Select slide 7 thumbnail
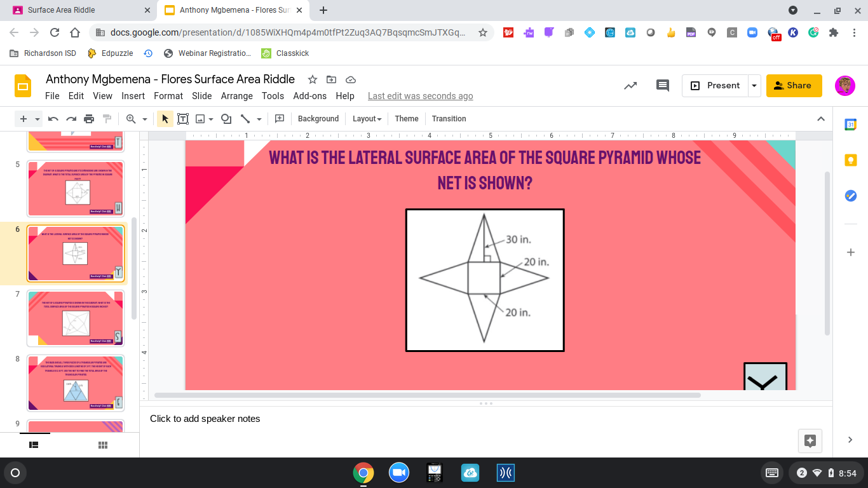This screenshot has width=868, height=488. click(76, 318)
